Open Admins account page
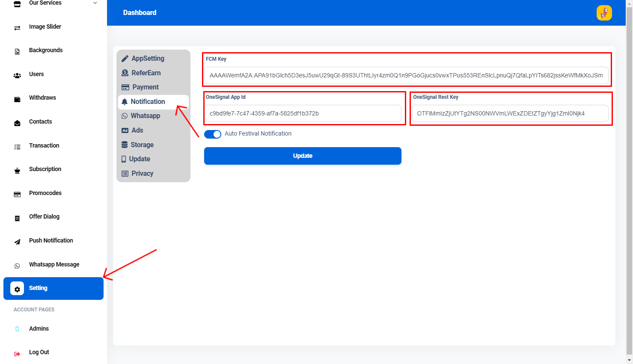The height and width of the screenshot is (364, 633). click(x=39, y=328)
